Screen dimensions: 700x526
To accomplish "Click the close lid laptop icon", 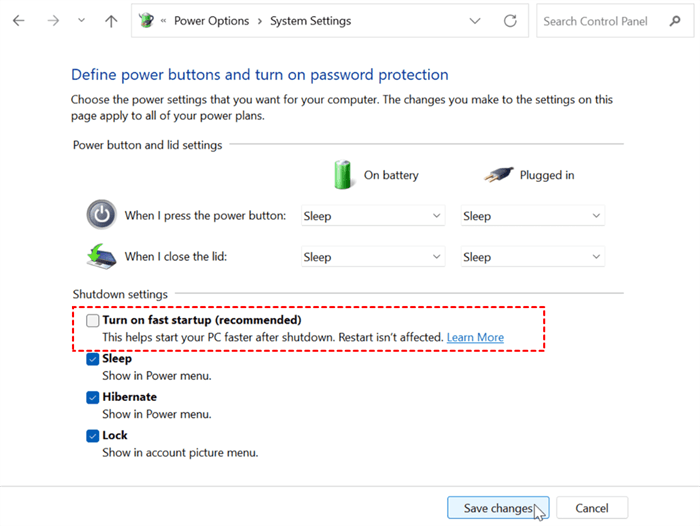I will (x=101, y=257).
